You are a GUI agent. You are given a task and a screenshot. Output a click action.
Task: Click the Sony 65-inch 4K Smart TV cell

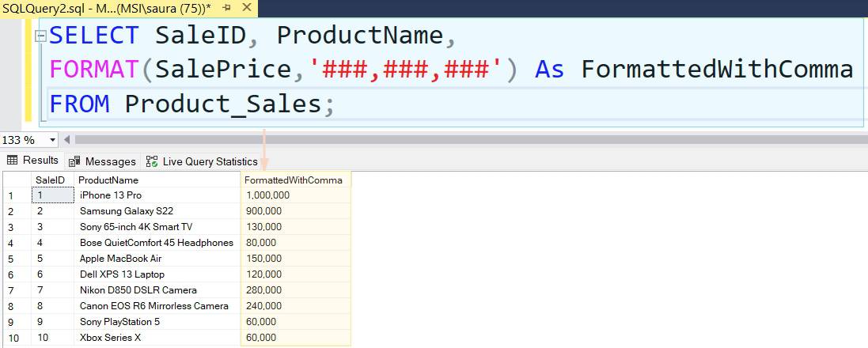pos(157,227)
